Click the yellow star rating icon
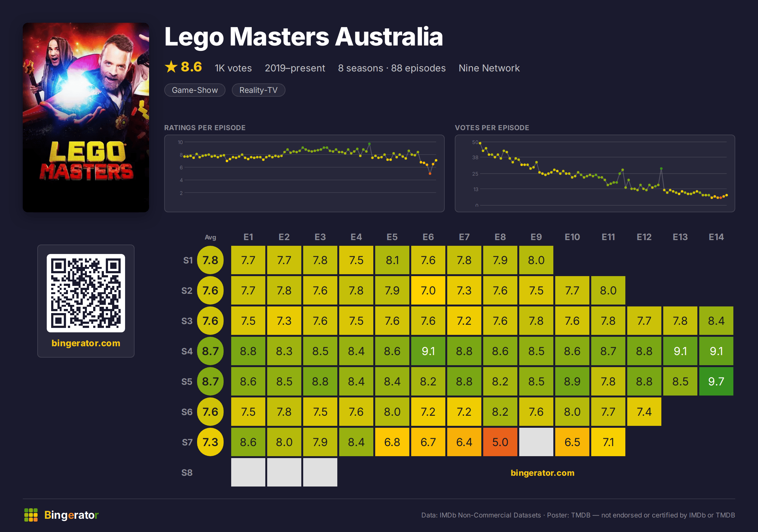The width and height of the screenshot is (758, 532). (x=171, y=67)
